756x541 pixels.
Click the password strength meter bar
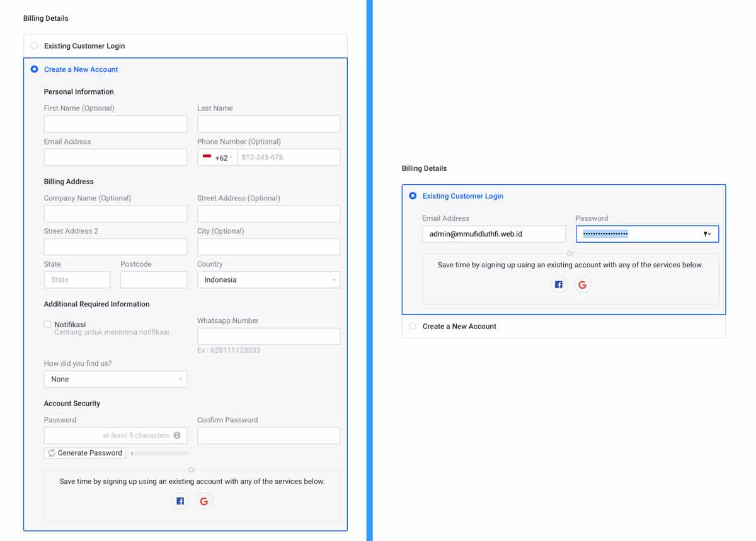click(x=159, y=453)
